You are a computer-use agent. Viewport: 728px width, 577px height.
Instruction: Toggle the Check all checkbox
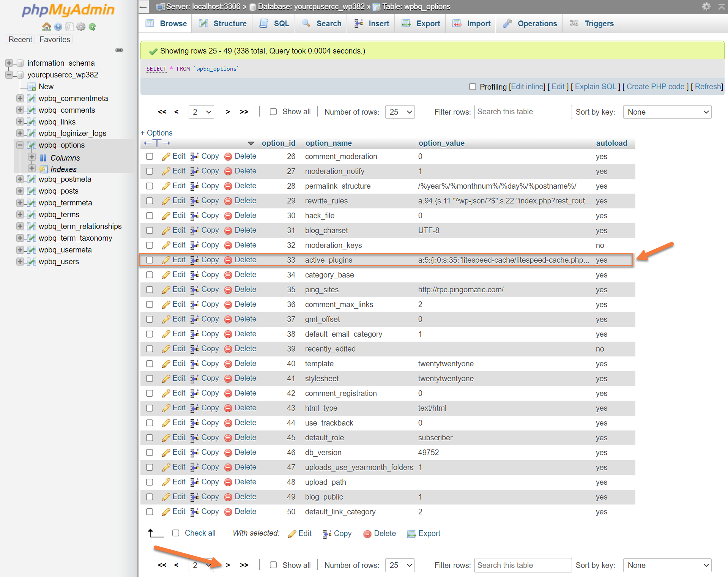click(176, 533)
